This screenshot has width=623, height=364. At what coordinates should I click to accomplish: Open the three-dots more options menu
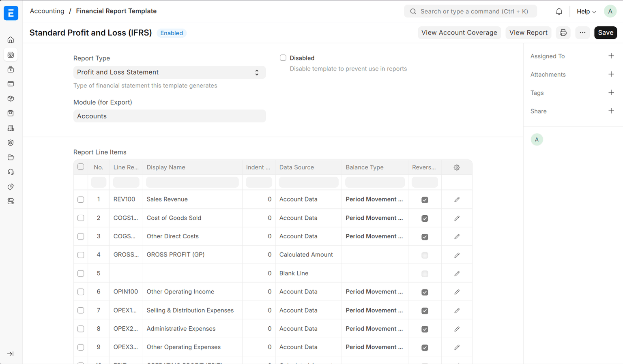[582, 33]
